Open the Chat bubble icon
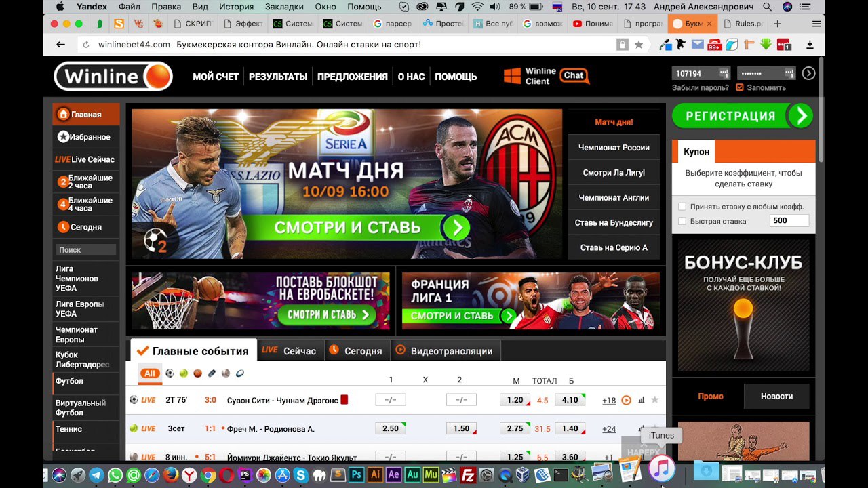The image size is (868, 488). 574,76
